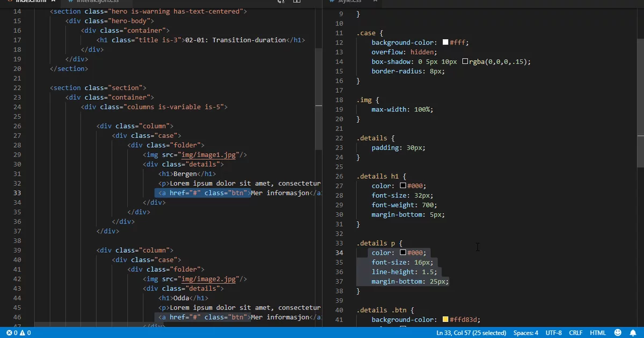Click the 'max-width: 100%;' declaration
This screenshot has height=338, width=644.
[x=402, y=109]
